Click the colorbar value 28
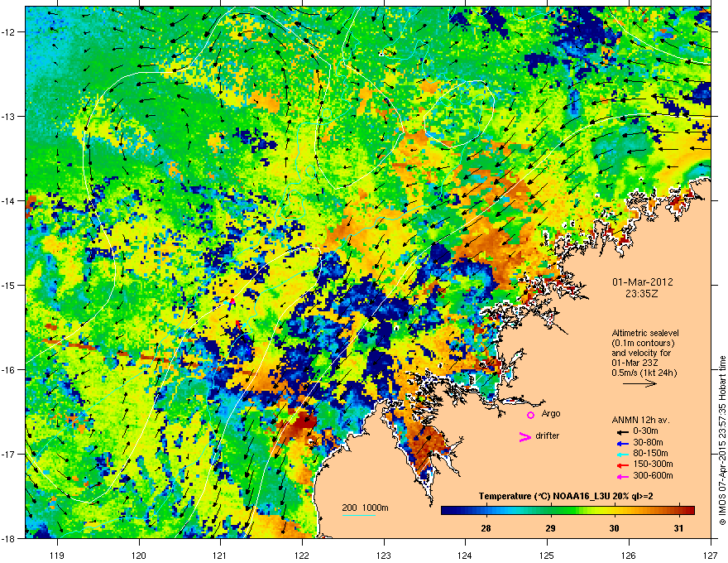Image resolution: width=728 pixels, height=563 pixels. 486,528
